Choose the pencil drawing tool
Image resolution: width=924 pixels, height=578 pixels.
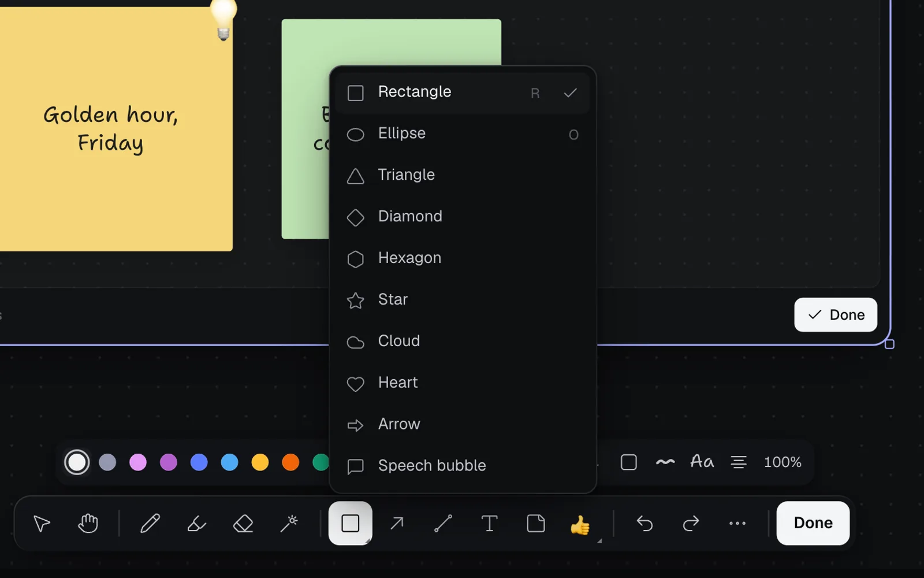pyautogui.click(x=150, y=523)
